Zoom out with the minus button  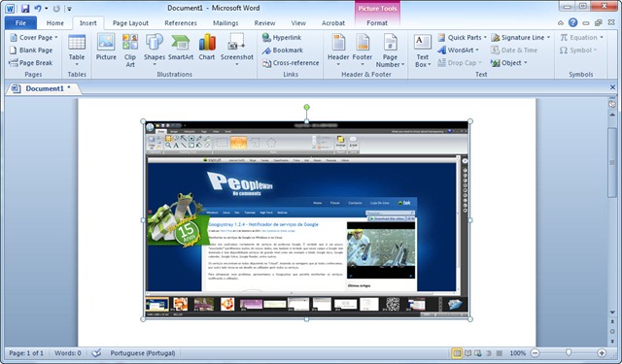536,353
